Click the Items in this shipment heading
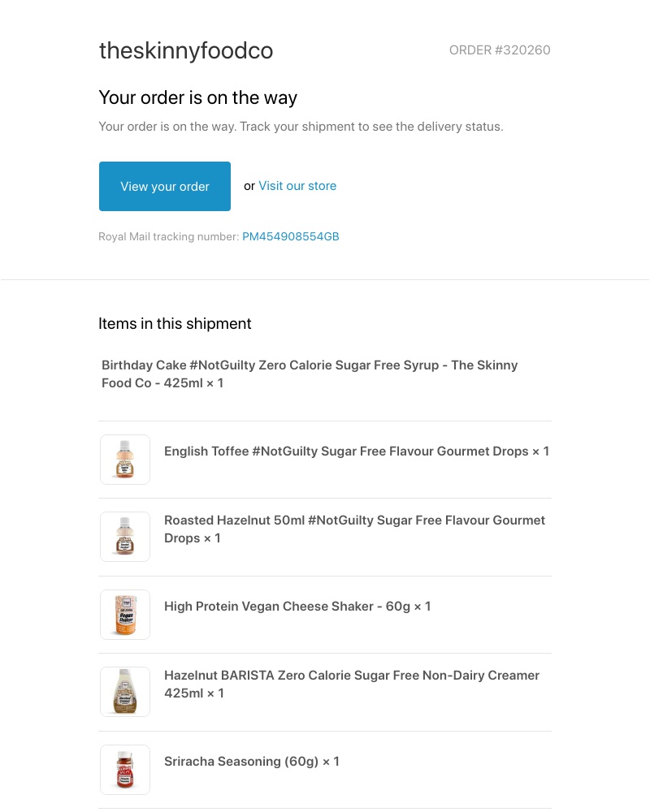Image resolution: width=650 pixels, height=812 pixels. tap(175, 323)
